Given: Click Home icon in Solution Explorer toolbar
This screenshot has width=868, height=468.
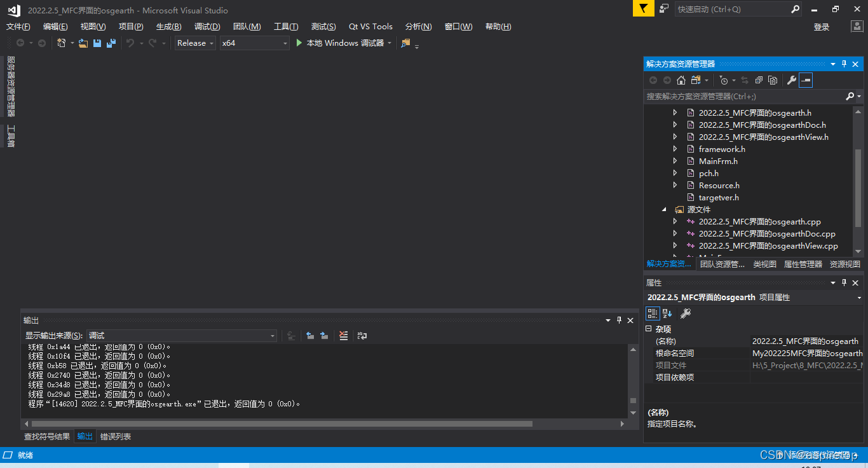Looking at the screenshot, I should pos(681,80).
